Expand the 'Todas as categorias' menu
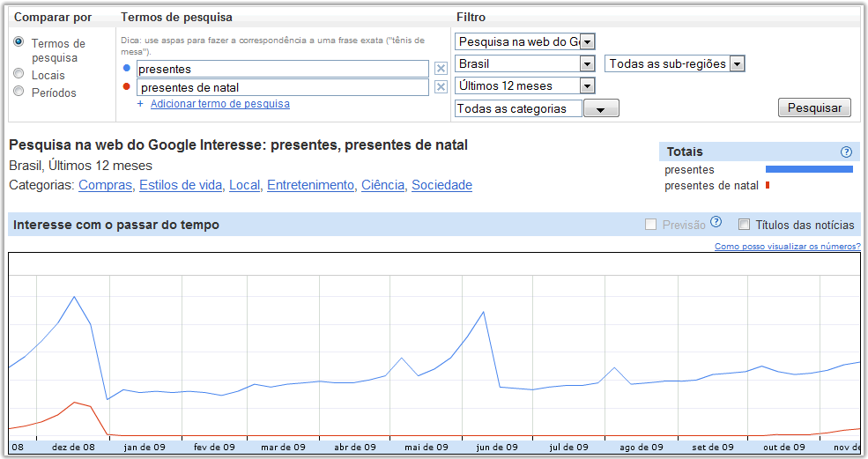This screenshot has height=459, width=868. [x=601, y=108]
